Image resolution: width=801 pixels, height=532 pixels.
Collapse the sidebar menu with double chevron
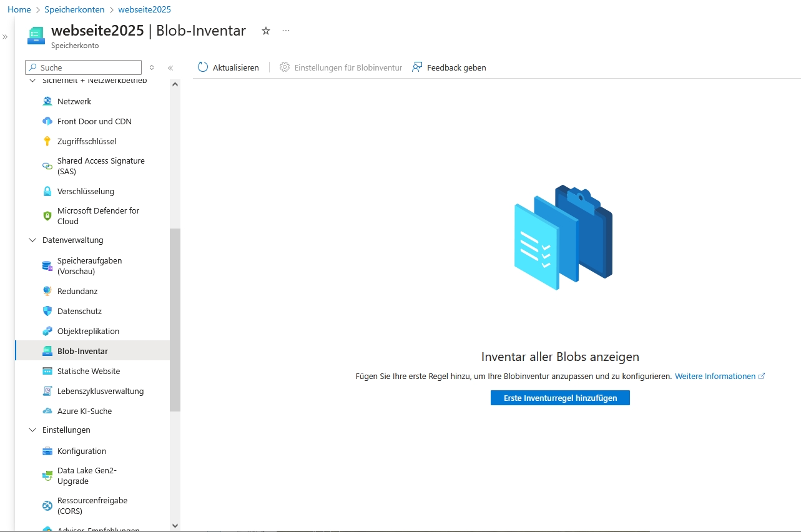pos(170,67)
